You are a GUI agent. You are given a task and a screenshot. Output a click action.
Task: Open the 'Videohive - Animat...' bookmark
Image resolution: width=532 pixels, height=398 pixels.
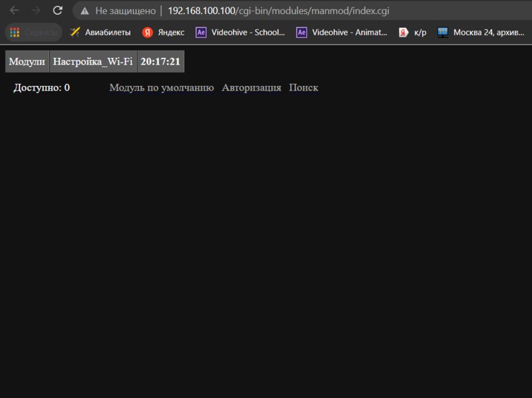(x=342, y=32)
